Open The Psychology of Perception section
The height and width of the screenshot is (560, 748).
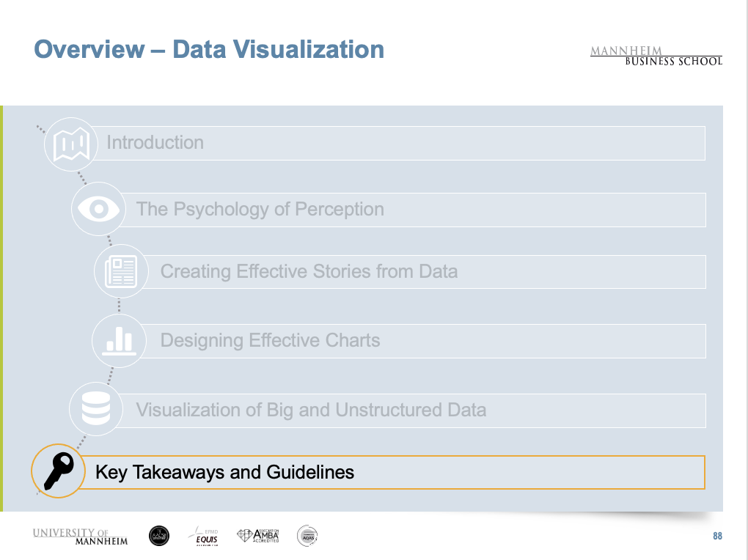(418, 210)
